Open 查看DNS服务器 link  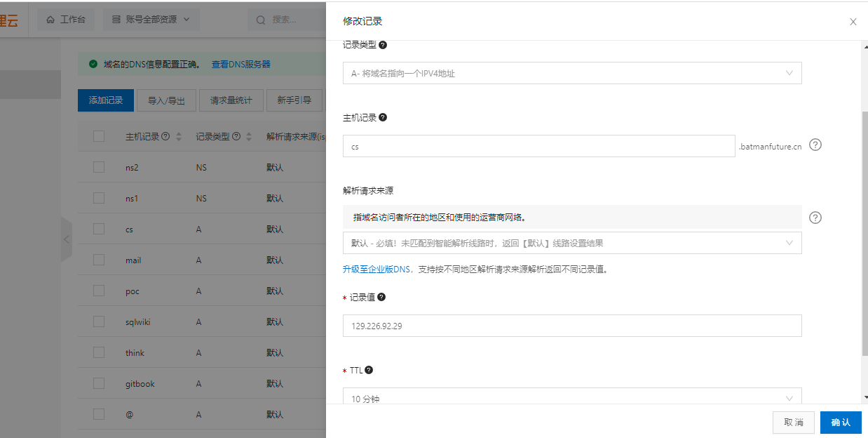click(x=241, y=64)
